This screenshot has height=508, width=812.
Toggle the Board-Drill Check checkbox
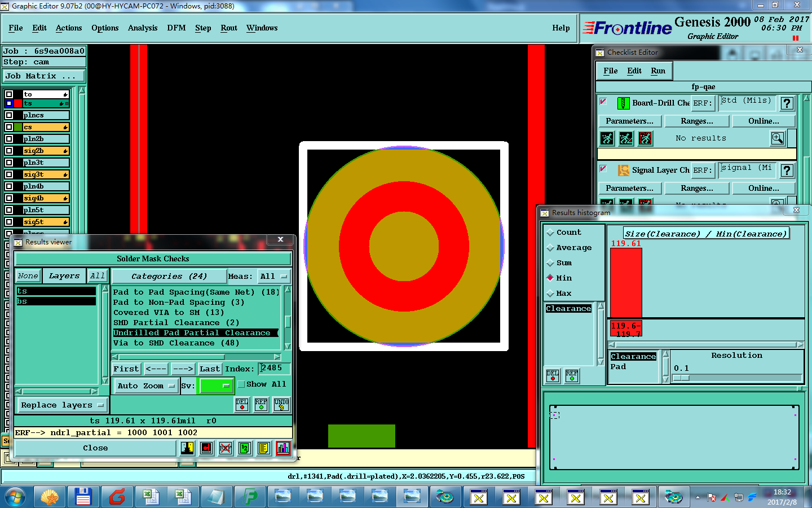(603, 102)
